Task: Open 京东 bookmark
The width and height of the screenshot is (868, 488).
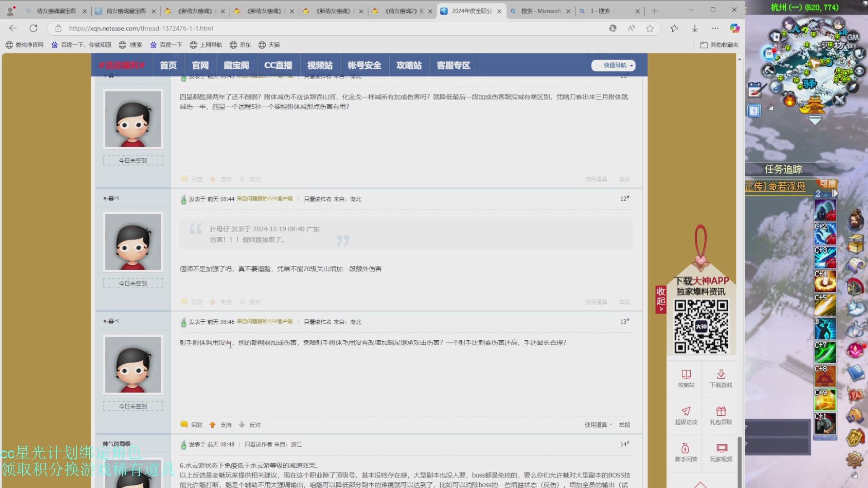Action: 240,45
